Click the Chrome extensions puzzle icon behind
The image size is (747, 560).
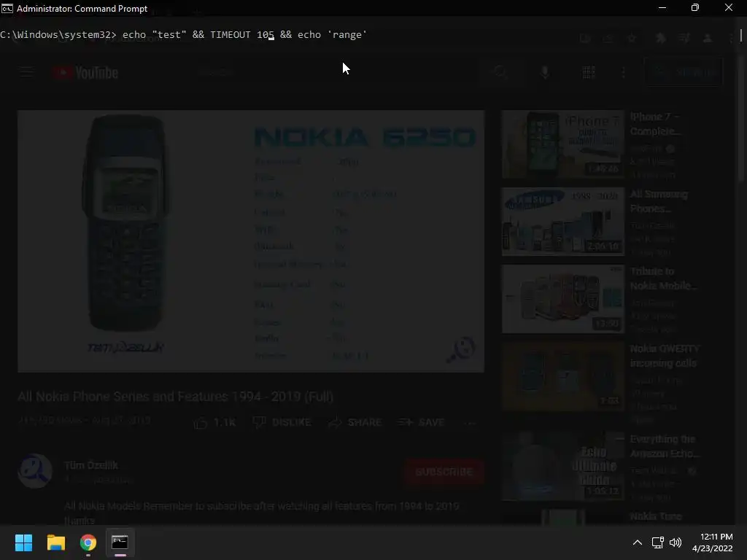[x=661, y=39]
